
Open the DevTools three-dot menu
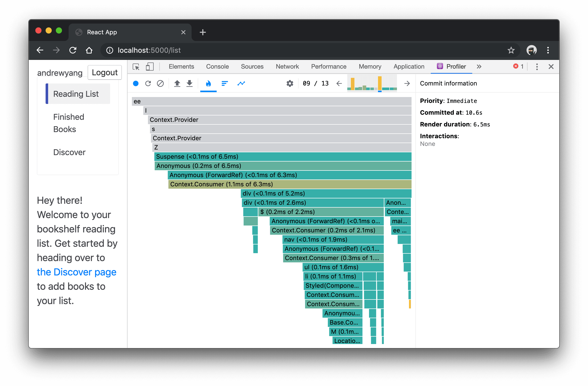(537, 66)
